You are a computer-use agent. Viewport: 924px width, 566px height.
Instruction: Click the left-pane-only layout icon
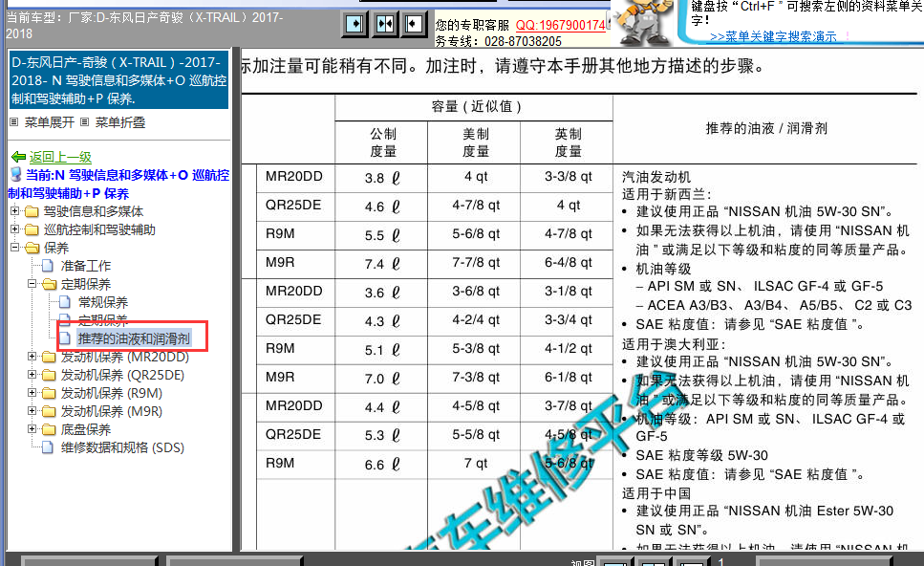point(355,24)
